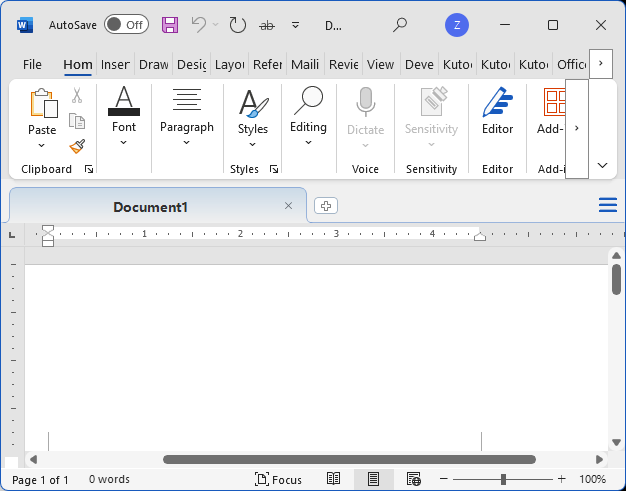
Task: Click the zoom slider handle
Action: (x=503, y=479)
